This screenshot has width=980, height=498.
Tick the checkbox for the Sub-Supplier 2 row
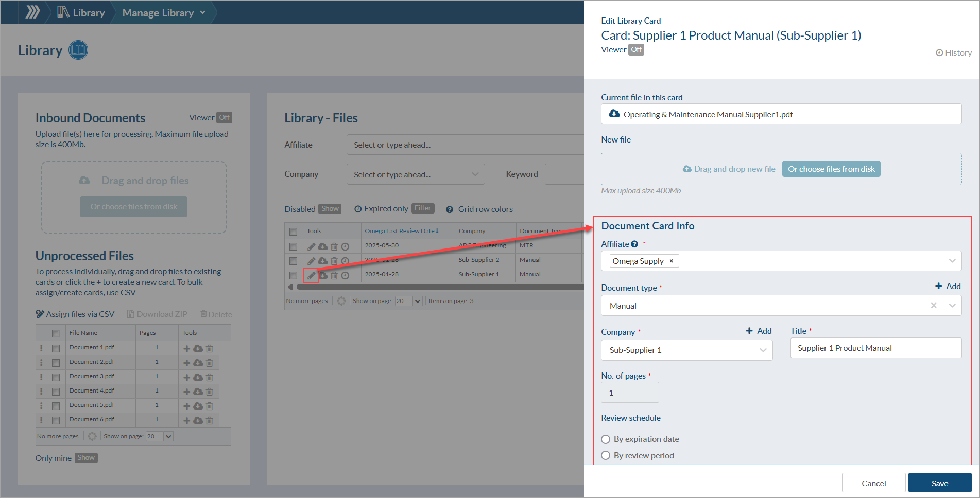(293, 261)
